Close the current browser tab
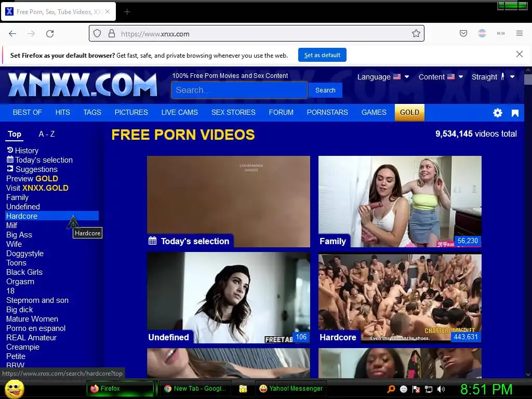Image resolution: width=532 pixels, height=399 pixels. point(108,11)
